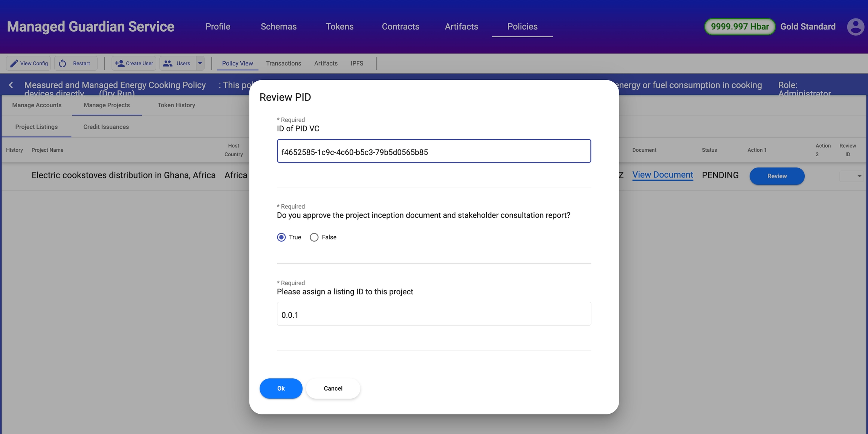The height and width of the screenshot is (434, 868).
Task: Open the Action 2 dropdown in project row
Action: tap(851, 176)
